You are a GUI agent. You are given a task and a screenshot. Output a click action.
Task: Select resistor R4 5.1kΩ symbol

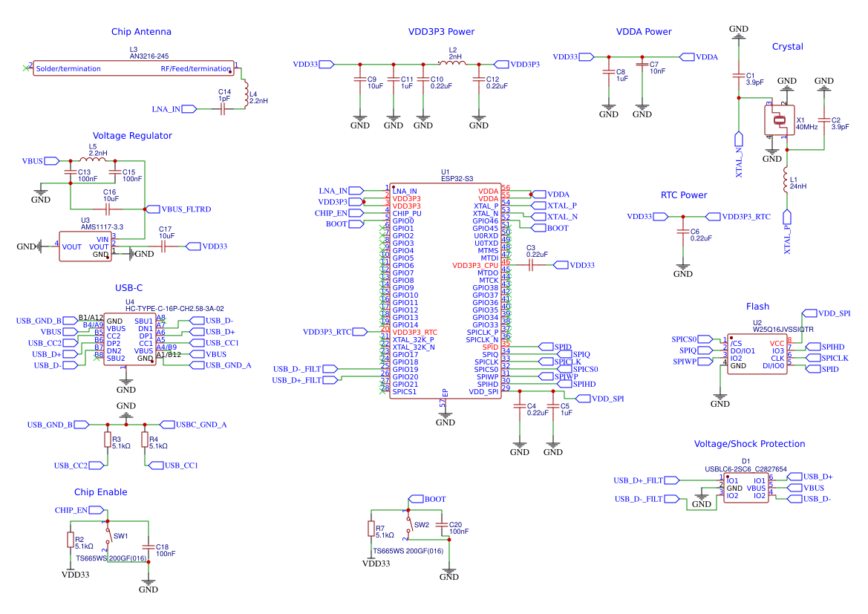[145, 440]
